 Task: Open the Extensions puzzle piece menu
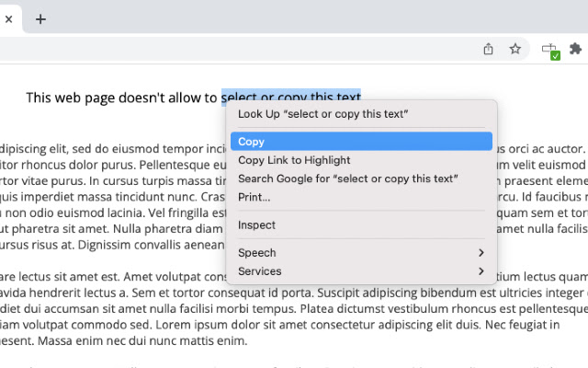coord(575,49)
